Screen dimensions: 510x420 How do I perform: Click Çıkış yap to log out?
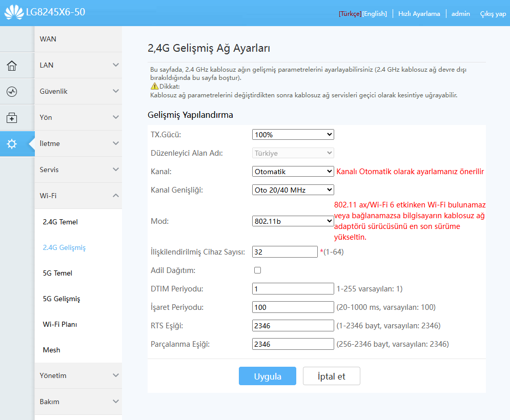click(493, 14)
